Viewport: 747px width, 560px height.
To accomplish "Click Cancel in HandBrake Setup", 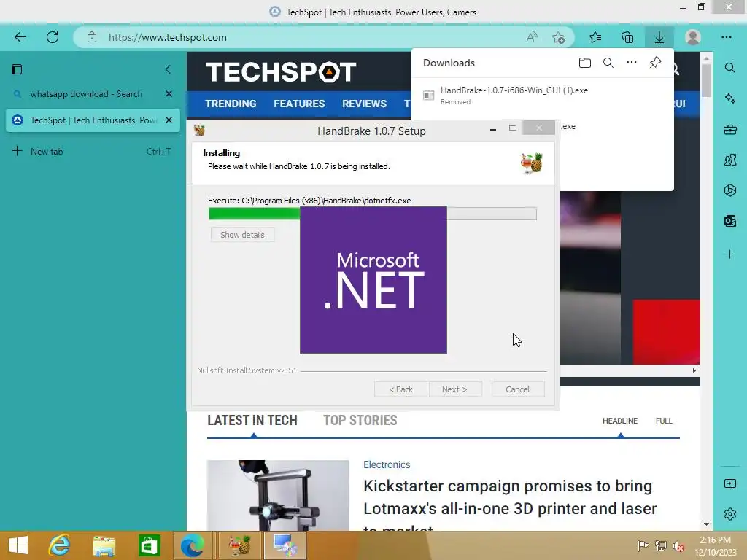I will click(517, 389).
